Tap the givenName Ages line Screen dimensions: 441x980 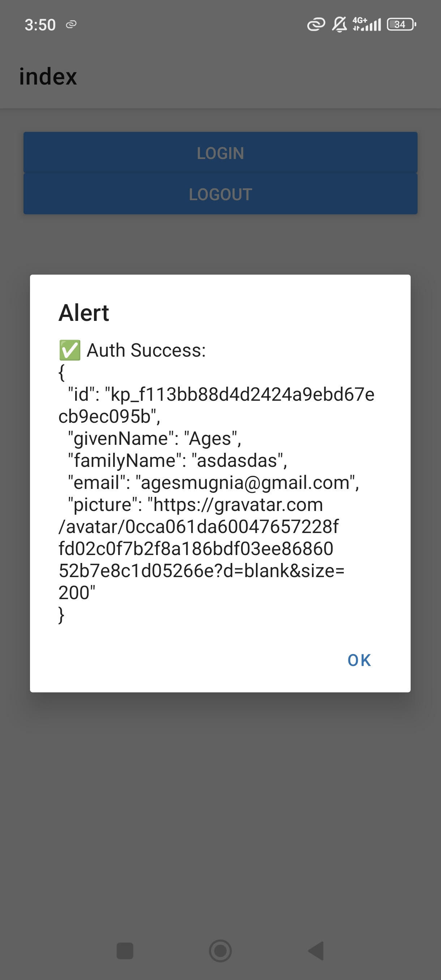154,438
